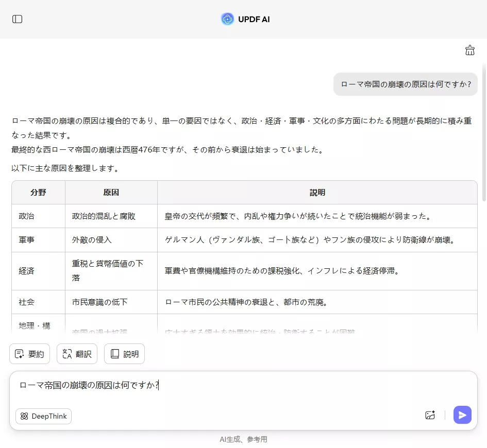Send the message with arrow button
The image size is (487, 448).
(462, 415)
